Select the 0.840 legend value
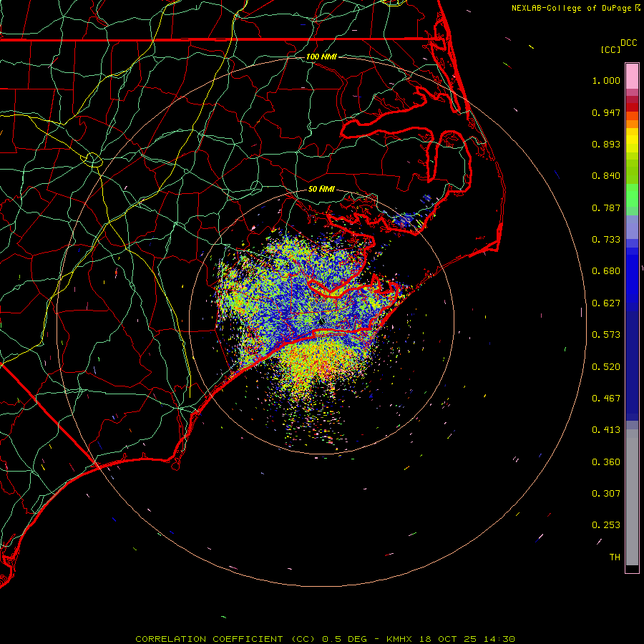 click(x=606, y=176)
